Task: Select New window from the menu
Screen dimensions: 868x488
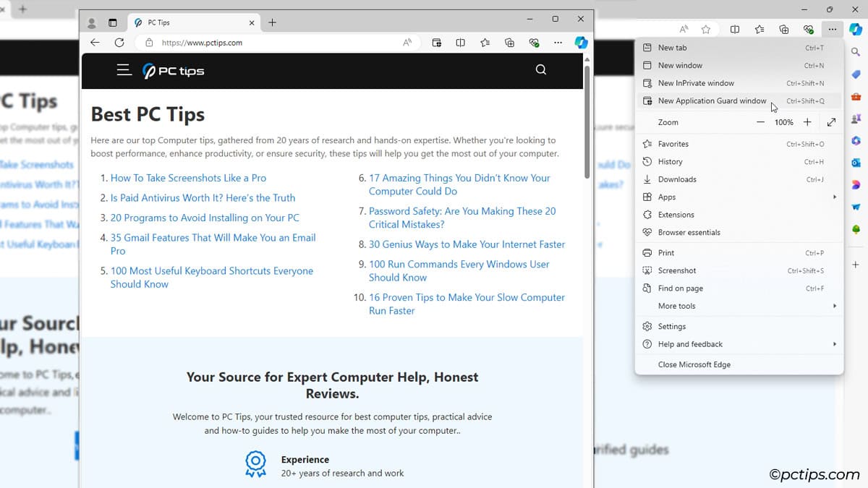Action: [739, 65]
